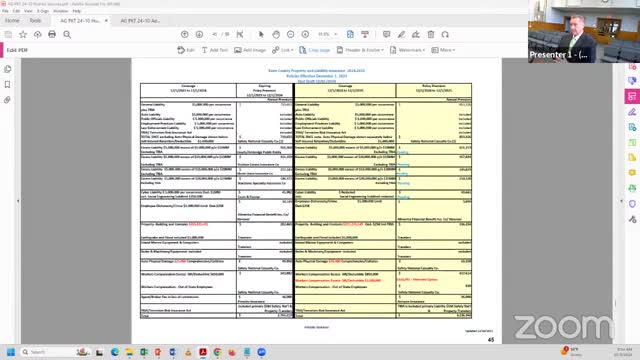Click the Add Text button
The width and height of the screenshot is (640, 360).
pyautogui.click(x=215, y=50)
